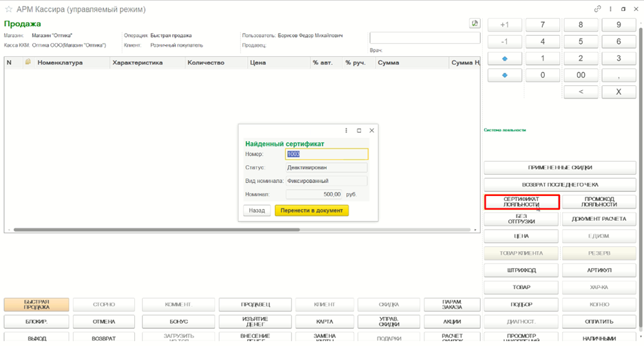Click the Назад button

point(257,210)
